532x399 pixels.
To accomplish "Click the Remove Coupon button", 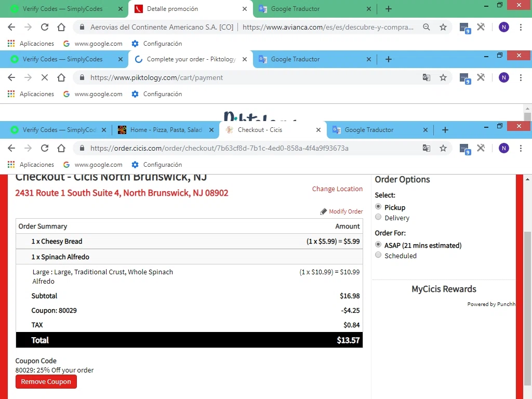I will click(x=46, y=382).
